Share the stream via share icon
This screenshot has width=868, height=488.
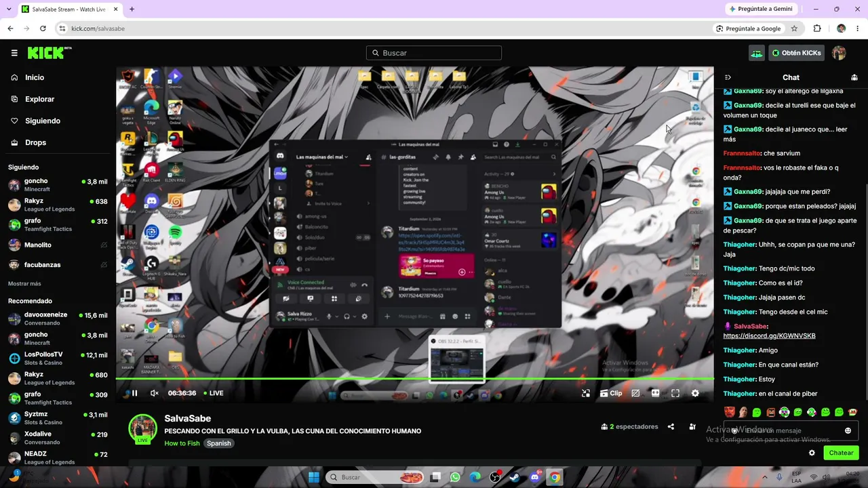click(x=671, y=427)
